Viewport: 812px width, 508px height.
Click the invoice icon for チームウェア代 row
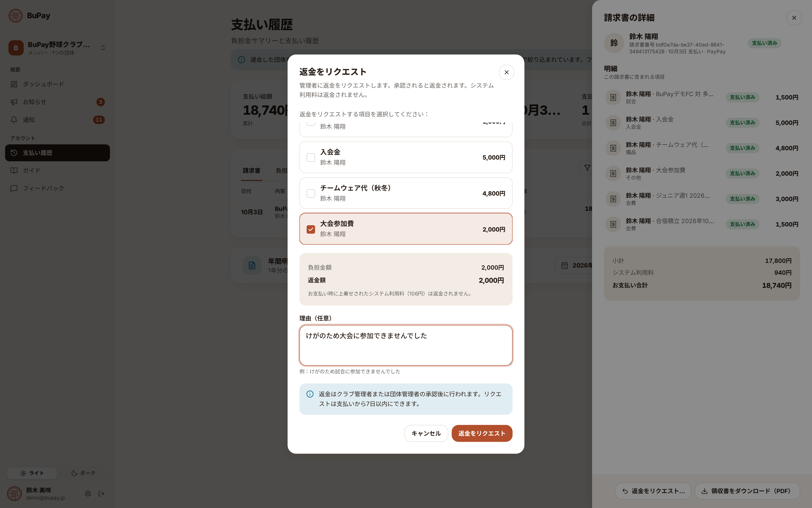(x=613, y=148)
